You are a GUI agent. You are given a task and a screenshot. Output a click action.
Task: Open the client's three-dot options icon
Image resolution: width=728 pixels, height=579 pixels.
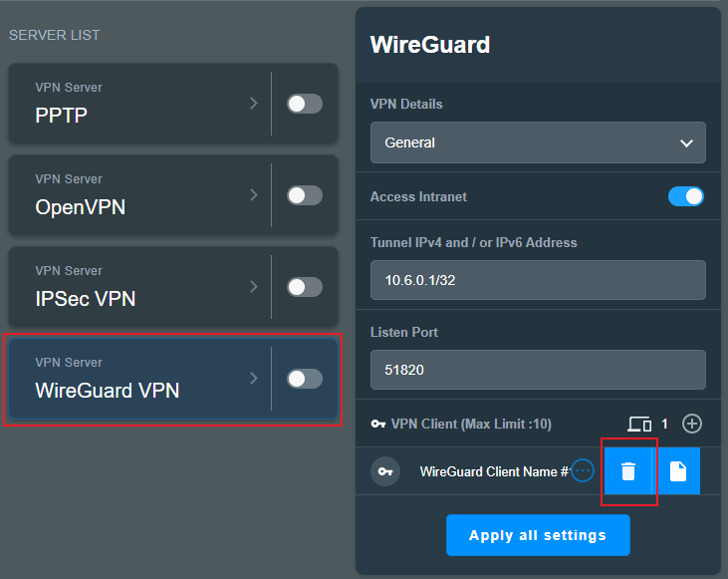point(583,471)
